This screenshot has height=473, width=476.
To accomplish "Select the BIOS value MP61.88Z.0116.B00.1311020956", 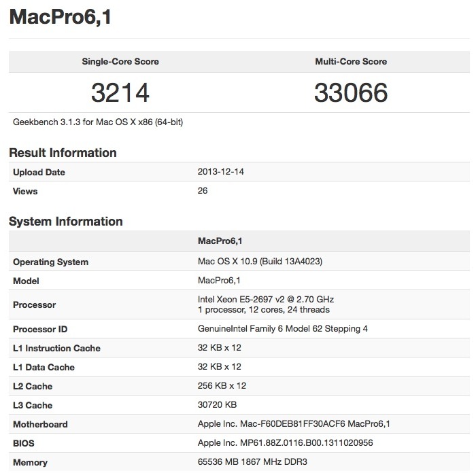I will [x=285, y=443].
